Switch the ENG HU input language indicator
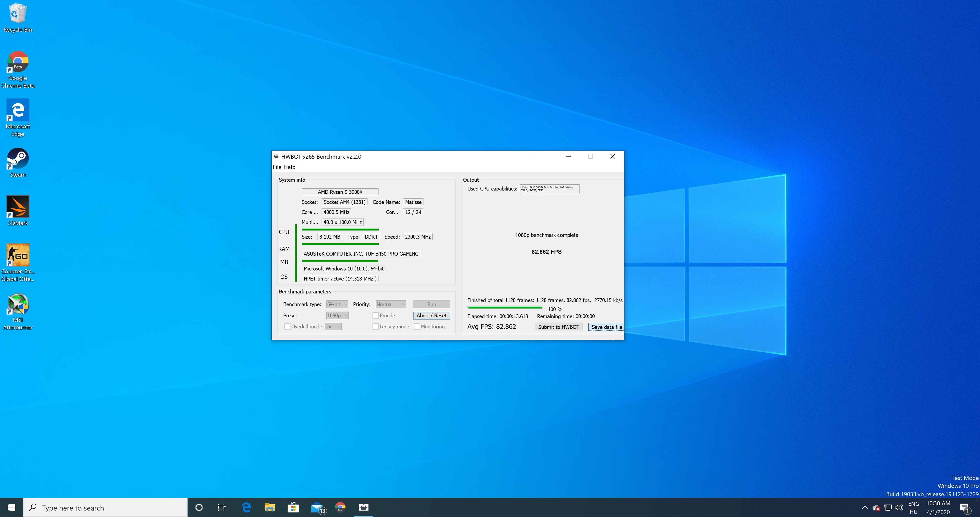 point(913,507)
